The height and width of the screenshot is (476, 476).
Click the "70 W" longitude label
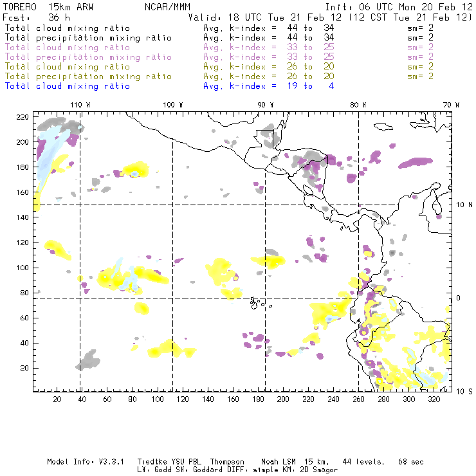451,105
